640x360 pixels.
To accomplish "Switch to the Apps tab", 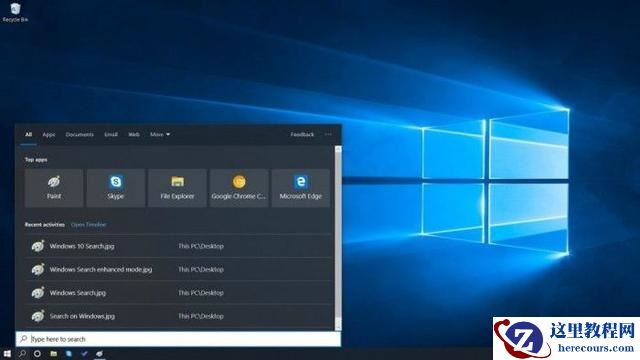I will (x=49, y=134).
